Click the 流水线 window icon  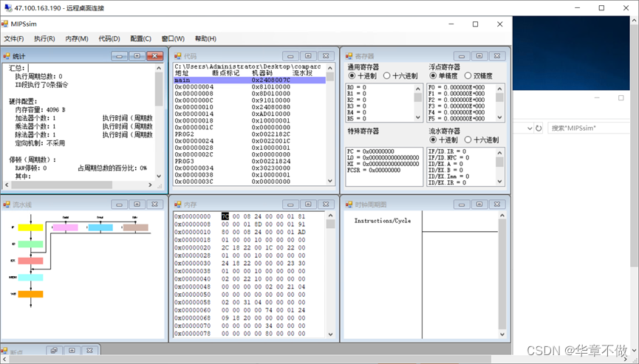tap(7, 205)
